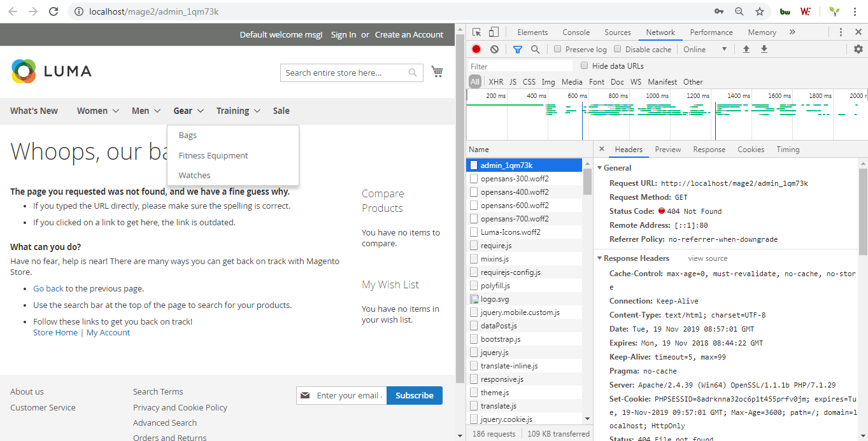This screenshot has height=441, width=868.
Task: Click the Subscribe button
Action: pos(414,395)
